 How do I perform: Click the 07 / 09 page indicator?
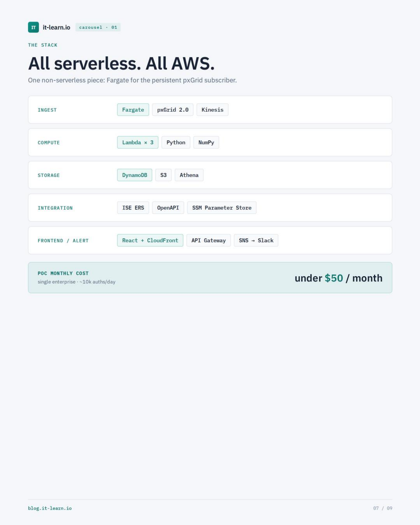coord(383,508)
